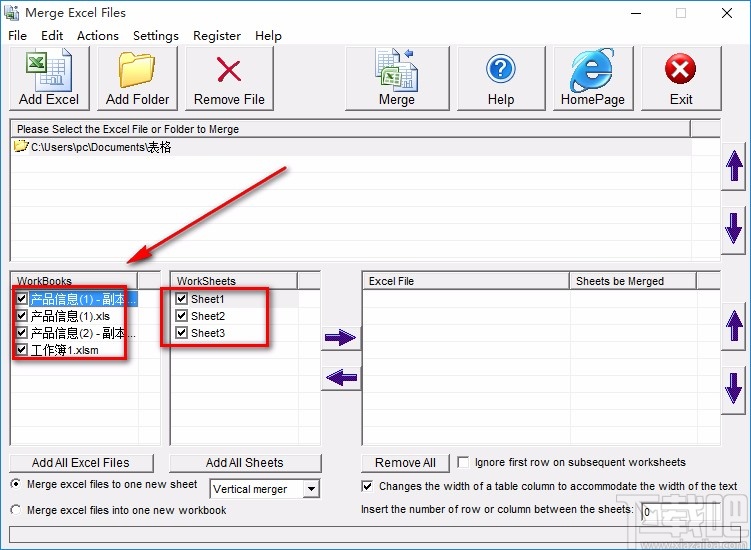Click the WorkSheets column header
This screenshot has width=751, height=550.
tap(234, 281)
